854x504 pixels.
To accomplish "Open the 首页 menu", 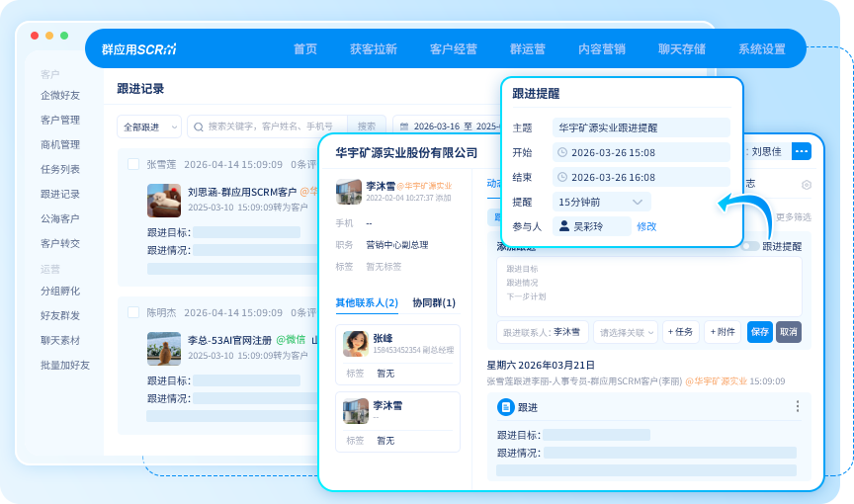I will coord(305,49).
